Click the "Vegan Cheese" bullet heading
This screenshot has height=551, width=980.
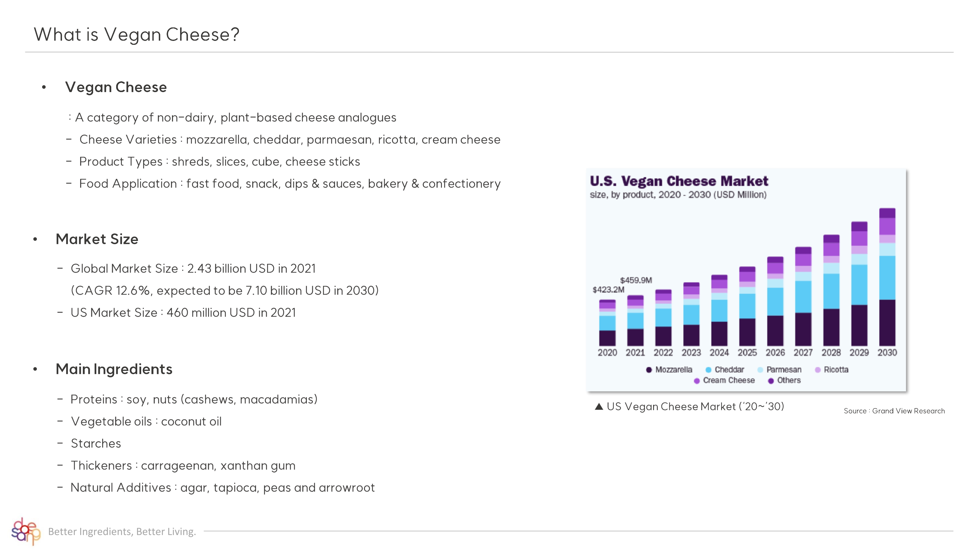pyautogui.click(x=116, y=87)
